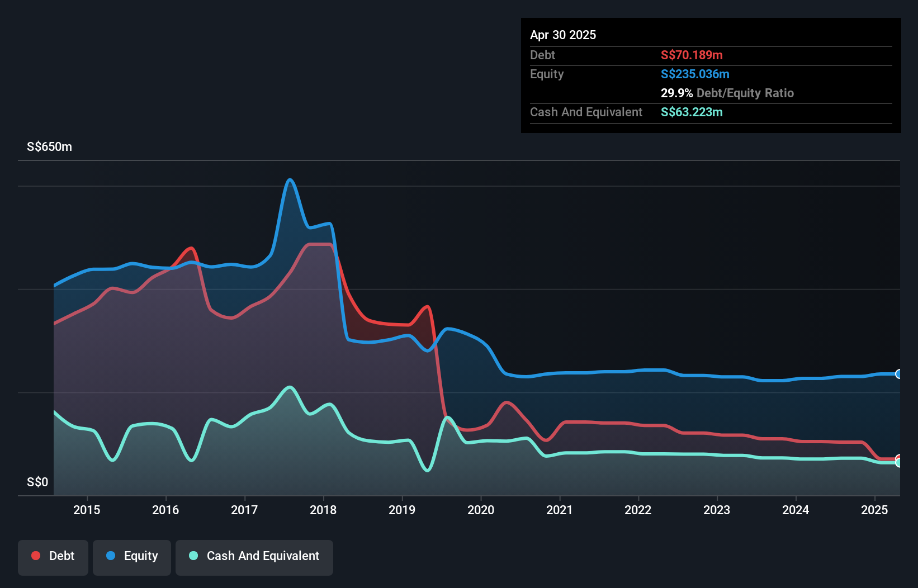Click the 2017 x-axis label
Viewport: 918px width, 588px height.
tap(244, 510)
